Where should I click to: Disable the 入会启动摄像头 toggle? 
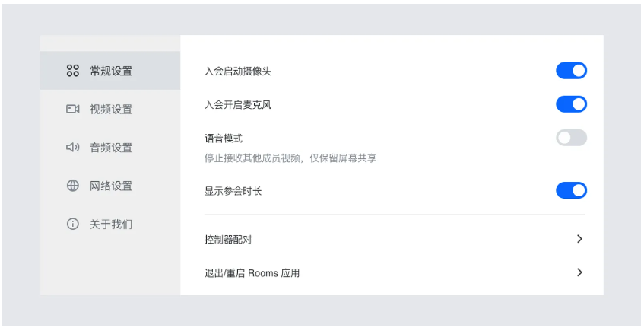571,71
